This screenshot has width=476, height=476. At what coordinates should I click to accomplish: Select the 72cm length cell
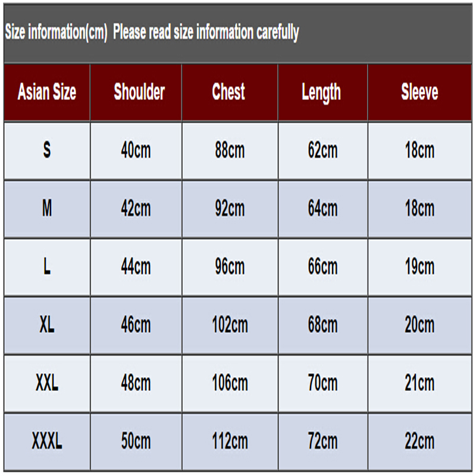322,441
